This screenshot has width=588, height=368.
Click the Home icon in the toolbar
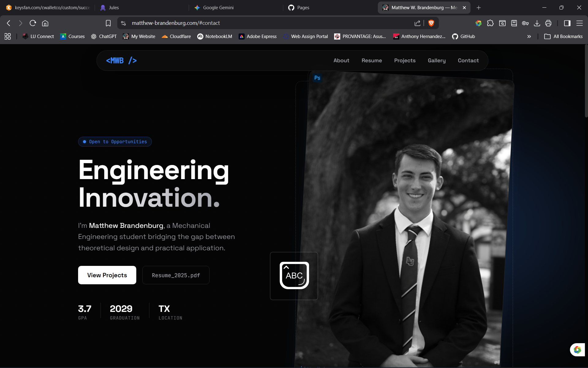[x=45, y=23]
